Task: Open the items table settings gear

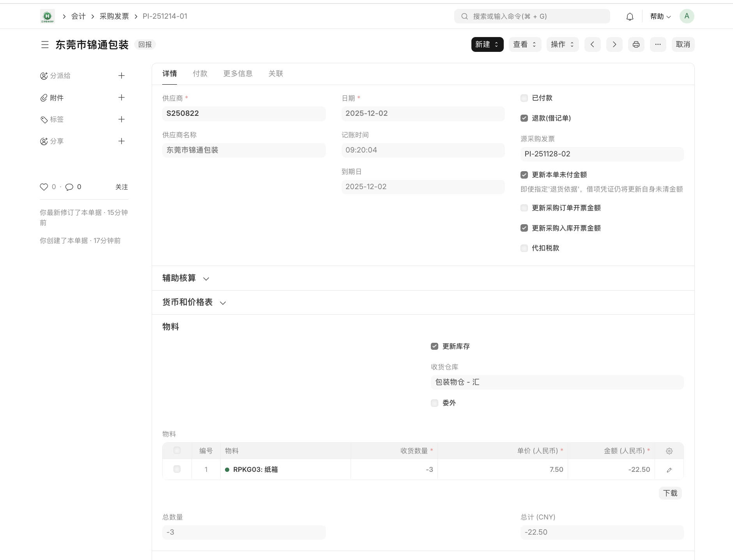Action: click(x=669, y=451)
